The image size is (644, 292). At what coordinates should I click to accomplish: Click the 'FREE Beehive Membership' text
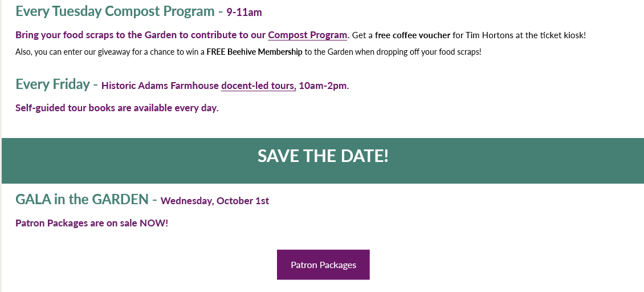coord(254,52)
